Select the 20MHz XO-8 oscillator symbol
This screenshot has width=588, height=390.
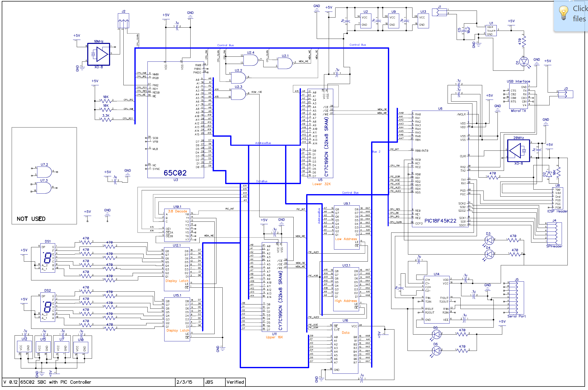[x=518, y=150]
